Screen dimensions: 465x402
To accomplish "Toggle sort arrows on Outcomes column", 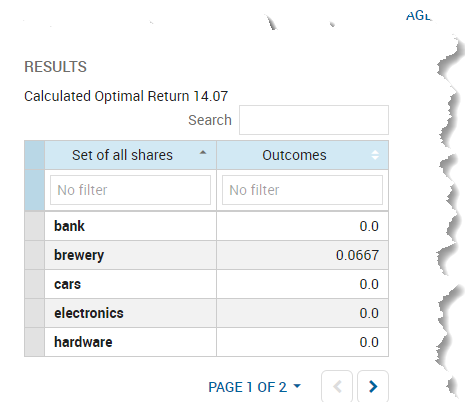I will (375, 155).
